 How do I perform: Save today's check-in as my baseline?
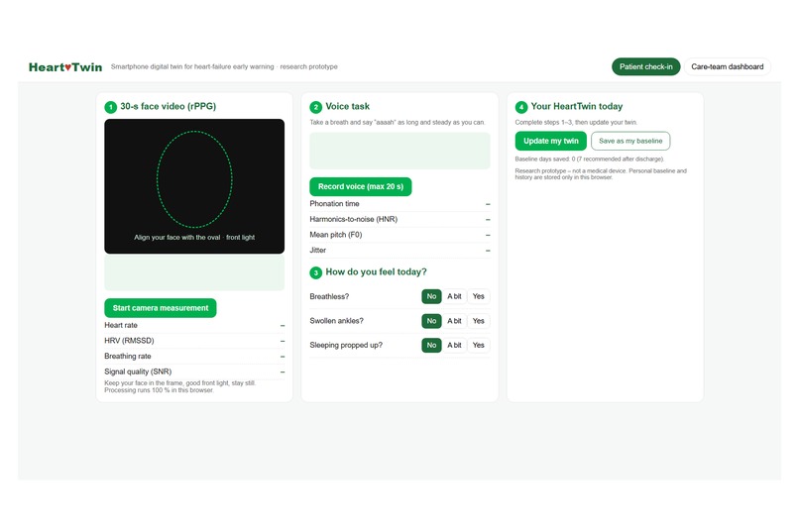(x=630, y=141)
